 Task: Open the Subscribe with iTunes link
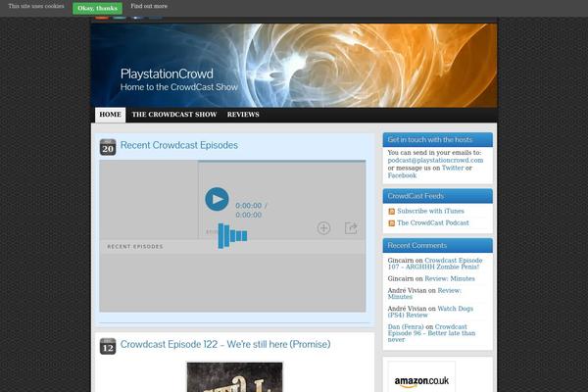pos(430,211)
